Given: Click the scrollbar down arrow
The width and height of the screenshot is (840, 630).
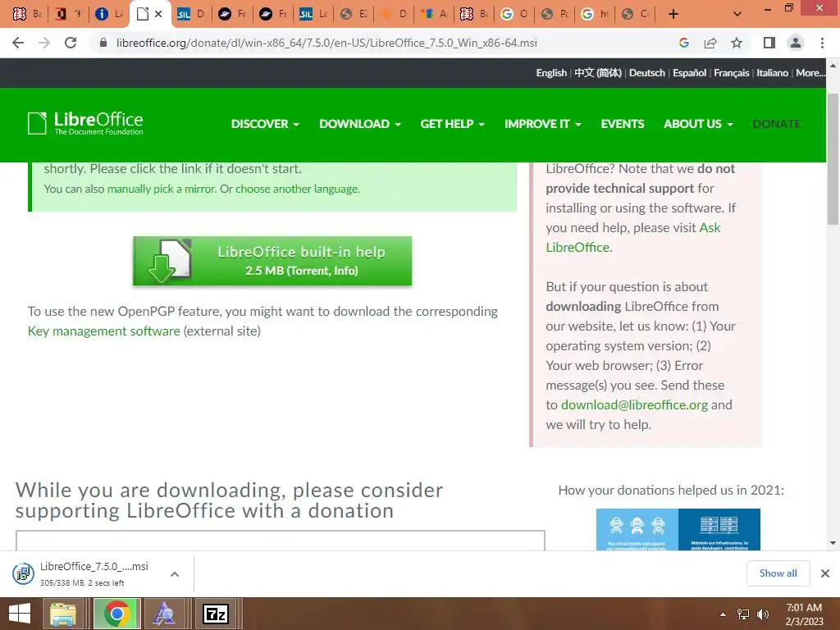Looking at the screenshot, I should click(833, 543).
